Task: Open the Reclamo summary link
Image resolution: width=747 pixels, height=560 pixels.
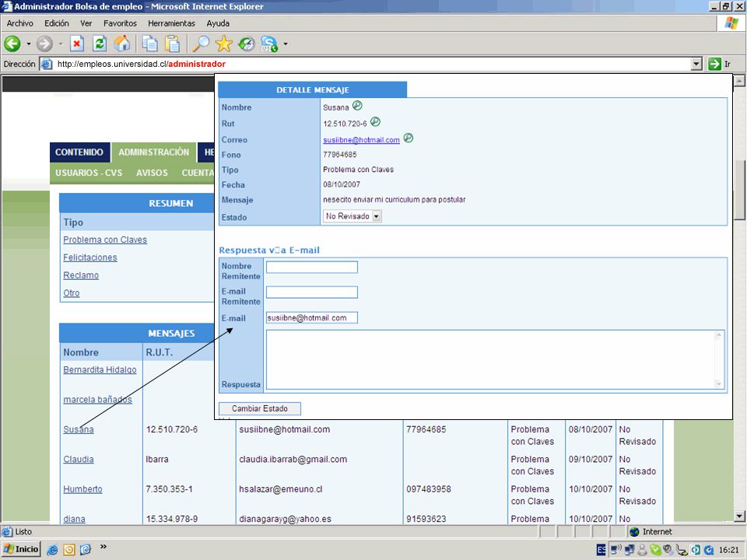Action: click(x=81, y=275)
